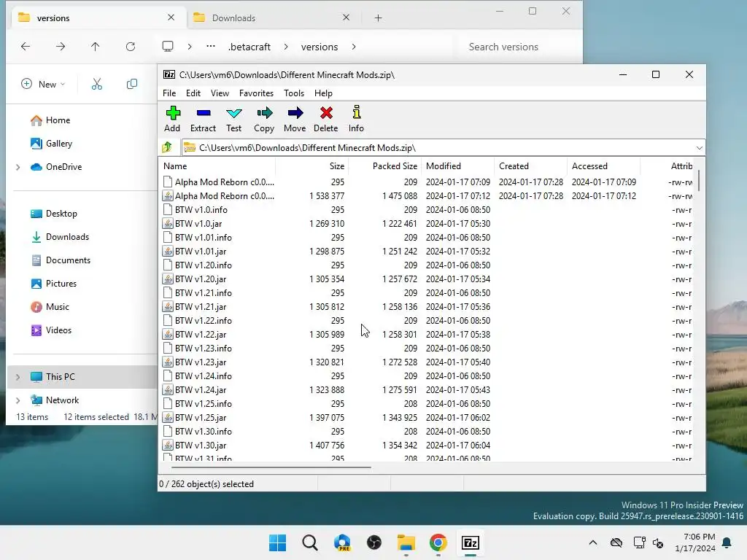This screenshot has height=560, width=747.
Task: Open the Favorites menu
Action: click(256, 93)
